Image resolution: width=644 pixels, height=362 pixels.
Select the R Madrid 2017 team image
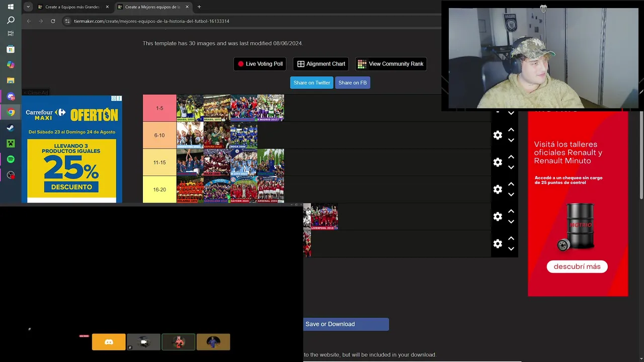click(x=271, y=108)
